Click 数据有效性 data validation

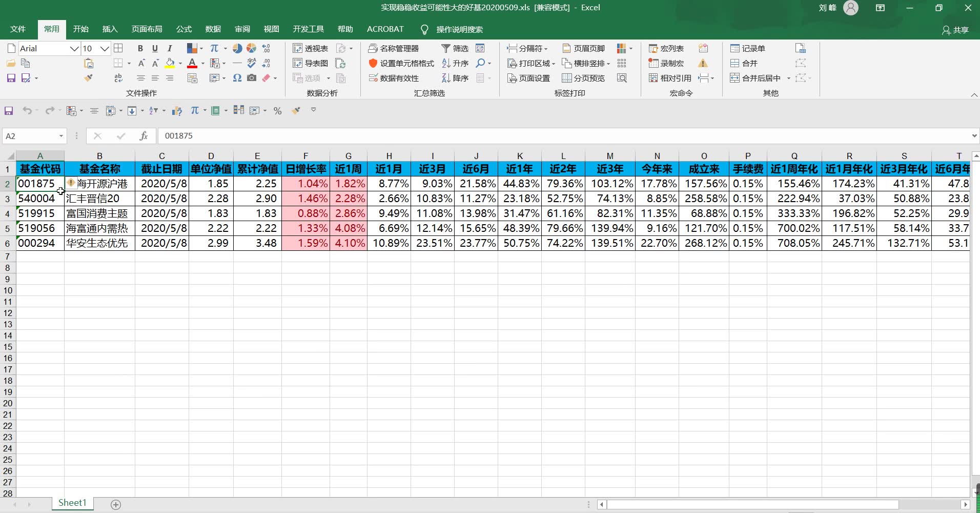tap(394, 78)
